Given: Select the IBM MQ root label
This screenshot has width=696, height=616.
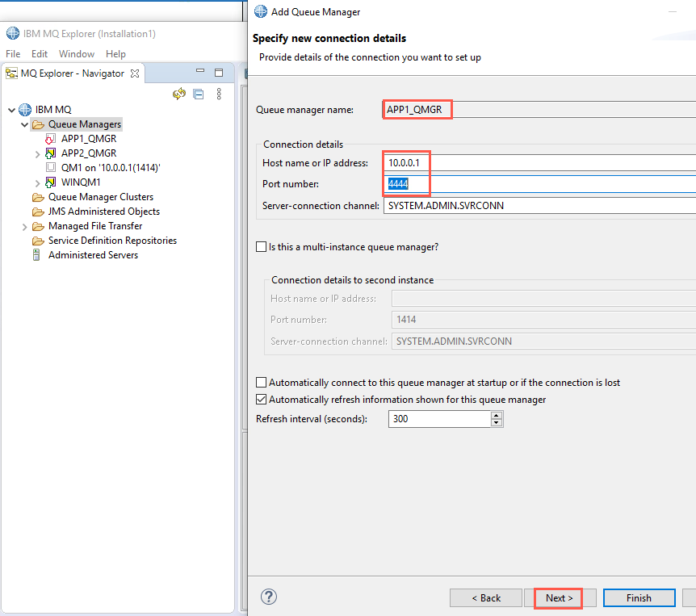Looking at the screenshot, I should pyautogui.click(x=53, y=109).
